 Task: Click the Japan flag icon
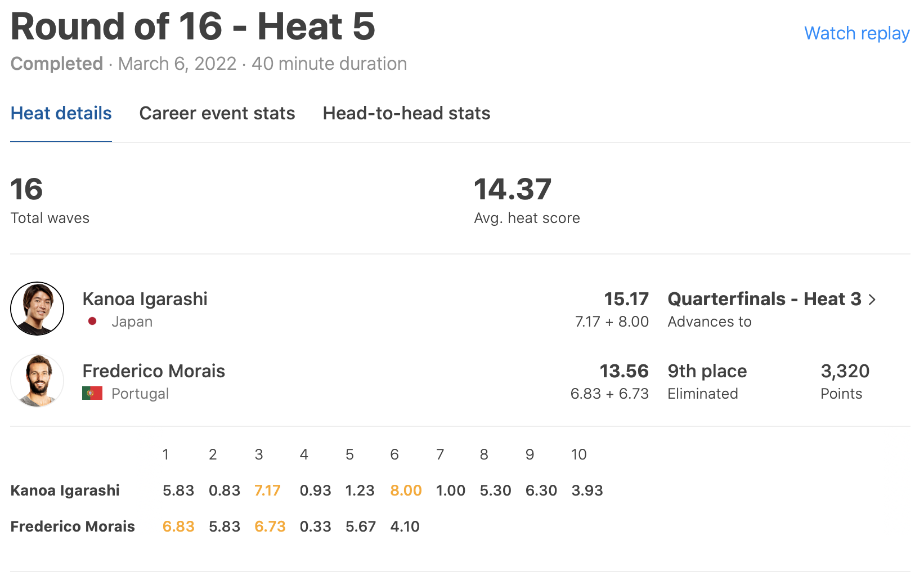[92, 322]
